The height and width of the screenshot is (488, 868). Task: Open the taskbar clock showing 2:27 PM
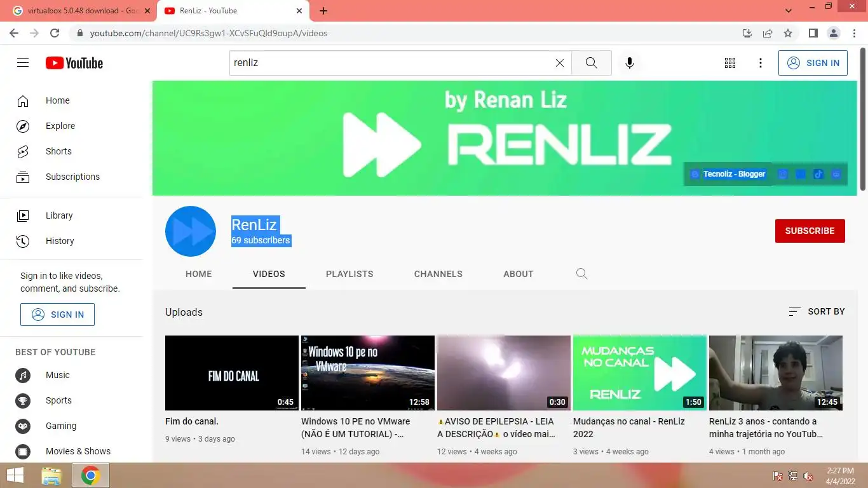(x=840, y=476)
